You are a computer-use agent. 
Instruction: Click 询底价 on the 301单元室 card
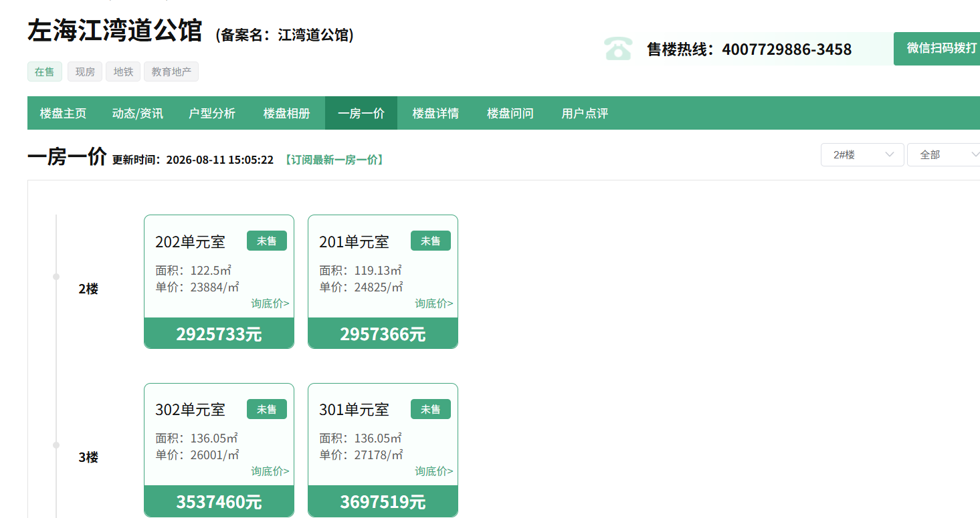coord(434,471)
